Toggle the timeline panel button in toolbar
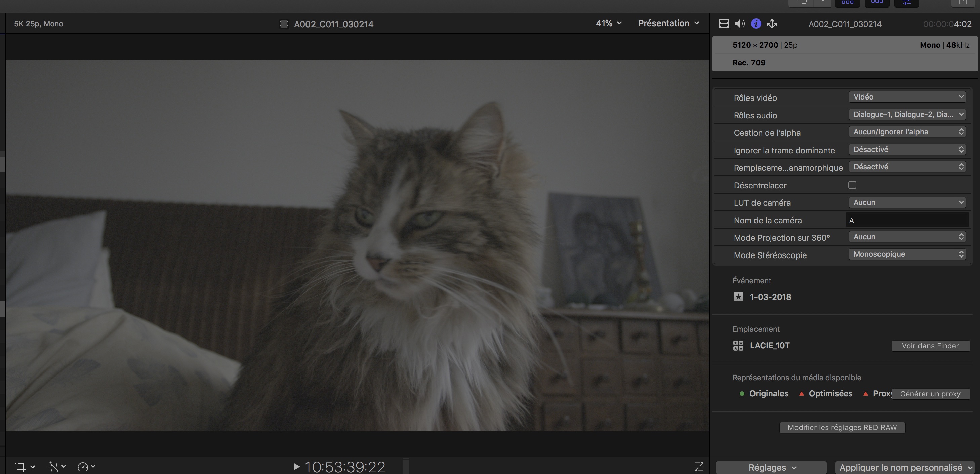The height and width of the screenshot is (474, 980). (877, 3)
